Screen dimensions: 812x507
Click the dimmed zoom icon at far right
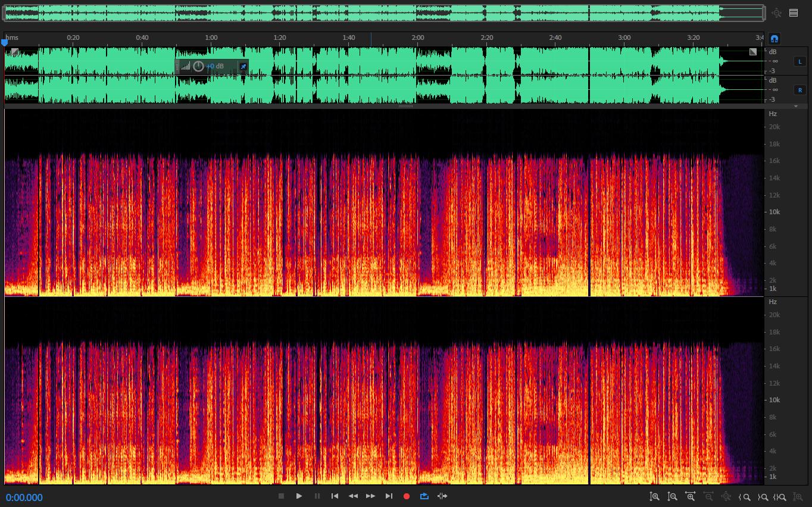point(798,497)
